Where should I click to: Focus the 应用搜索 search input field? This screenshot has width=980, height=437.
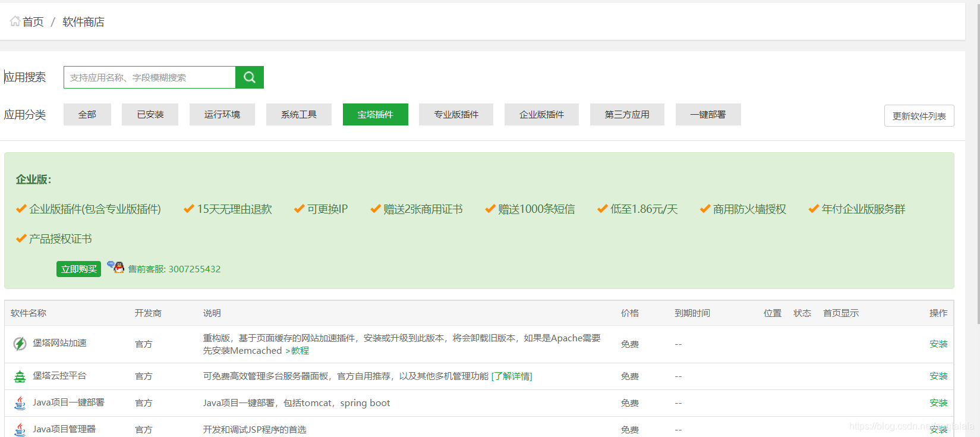point(150,77)
